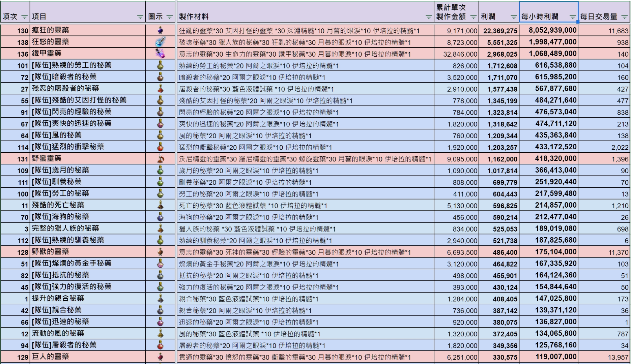The height and width of the screenshot is (364, 631).
Task: Click the icon for [隊伍]勞工的秘藥
Action: point(161,194)
